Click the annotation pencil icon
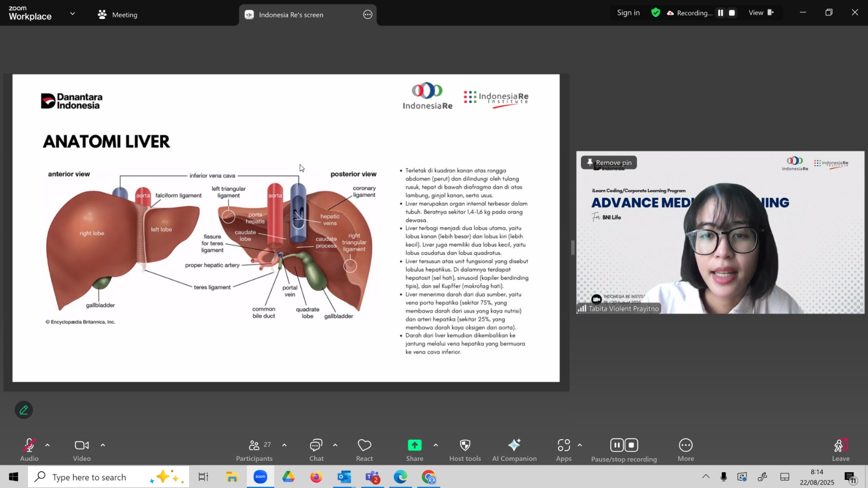Screen dimensions: 868x488 click(x=24, y=410)
